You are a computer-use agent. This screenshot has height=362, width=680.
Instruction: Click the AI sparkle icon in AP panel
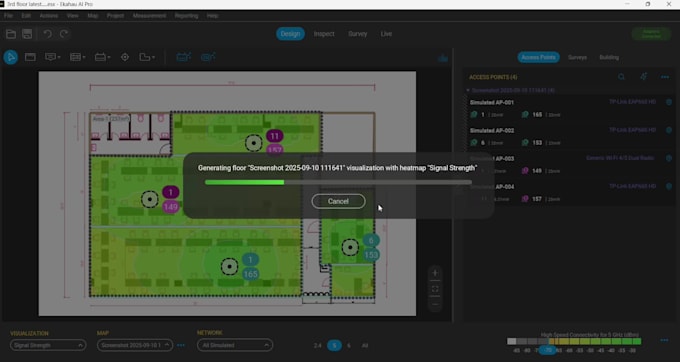pyautogui.click(x=644, y=77)
